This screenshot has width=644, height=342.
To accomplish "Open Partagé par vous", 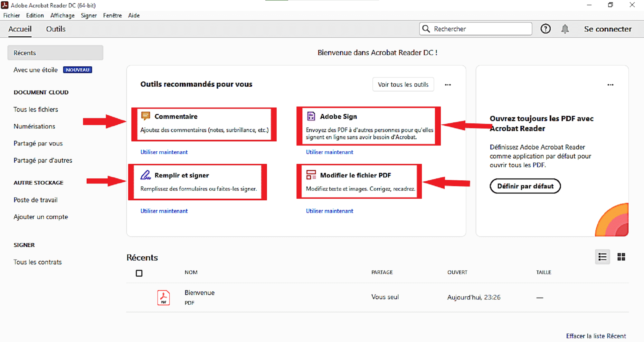I will pos(38,143).
